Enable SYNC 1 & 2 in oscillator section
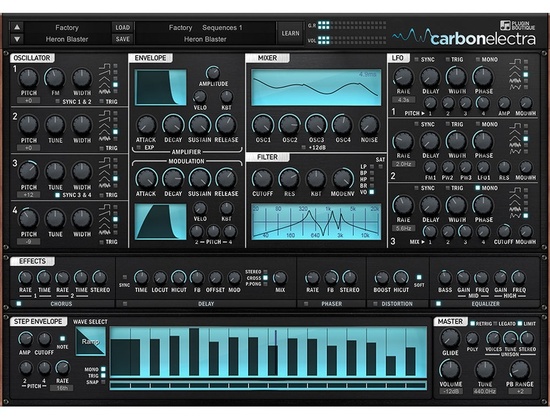This screenshot has width=550, height=420. [x=58, y=101]
